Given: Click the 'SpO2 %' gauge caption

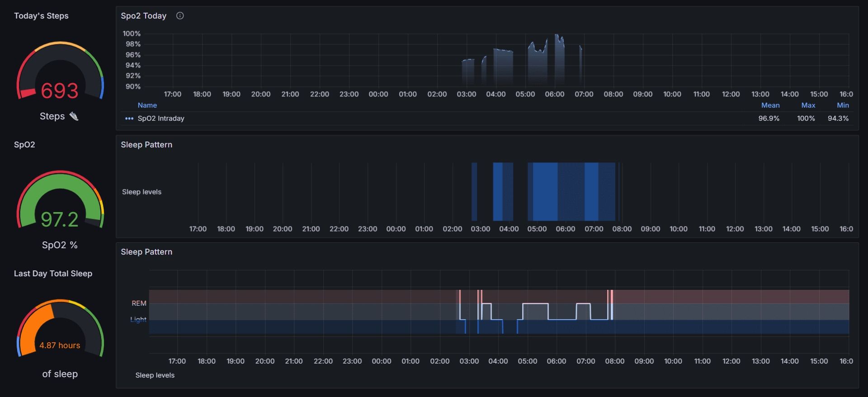Looking at the screenshot, I should point(60,245).
